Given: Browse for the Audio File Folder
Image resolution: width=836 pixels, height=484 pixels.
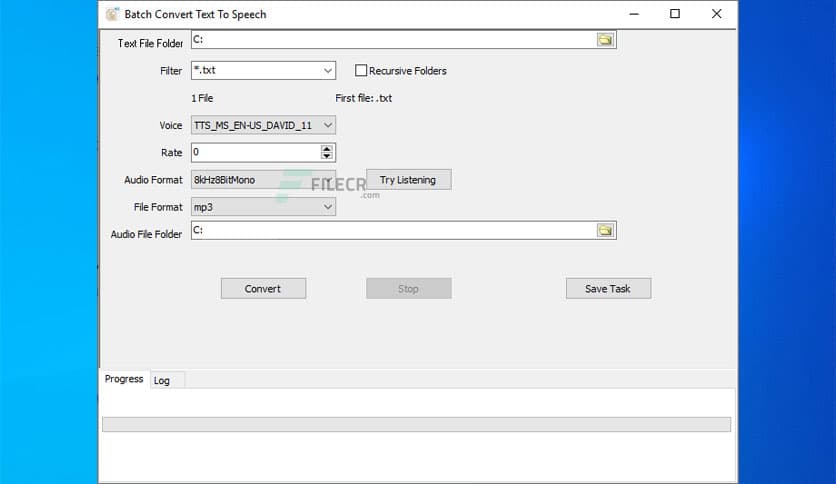Looking at the screenshot, I should click(x=605, y=230).
